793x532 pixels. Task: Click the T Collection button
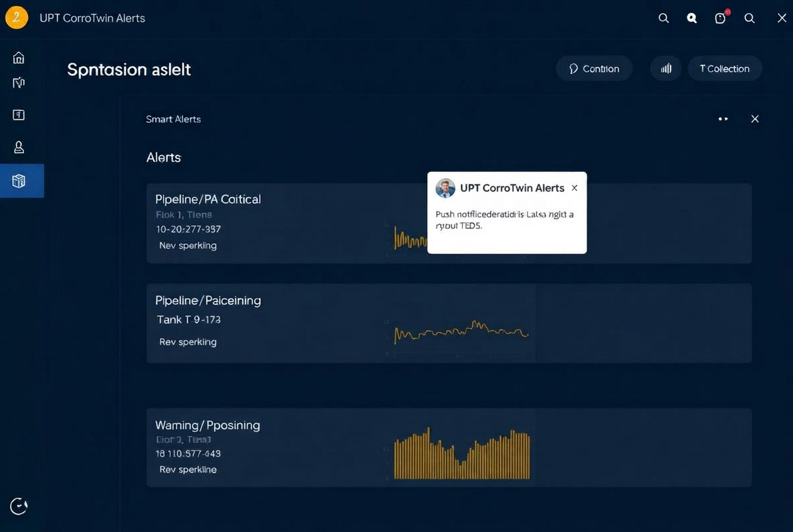click(x=725, y=68)
